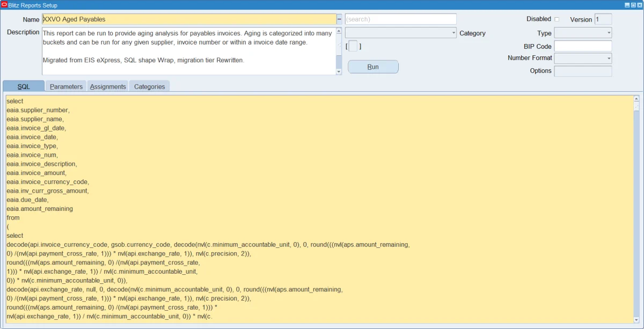
Task: Click the SQL editor scroll down arrow
Action: pyautogui.click(x=636, y=320)
